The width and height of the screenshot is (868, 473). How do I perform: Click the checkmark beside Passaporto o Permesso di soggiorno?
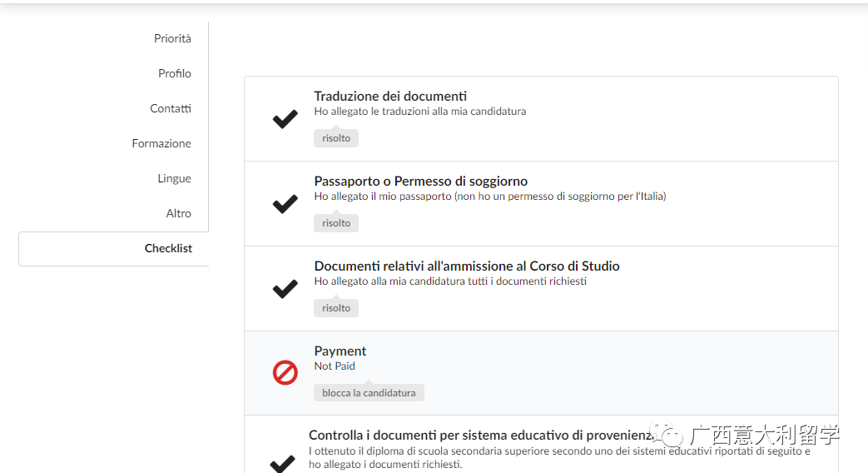point(285,204)
